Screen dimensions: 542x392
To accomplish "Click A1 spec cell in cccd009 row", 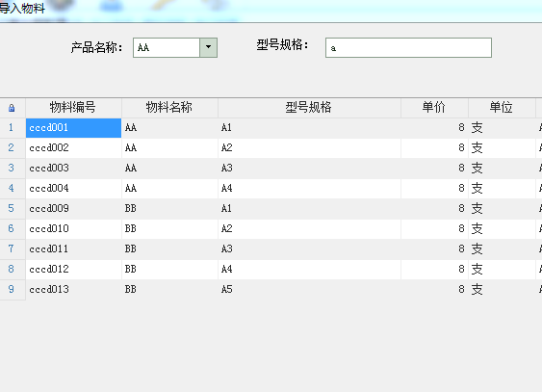I will [309, 209].
